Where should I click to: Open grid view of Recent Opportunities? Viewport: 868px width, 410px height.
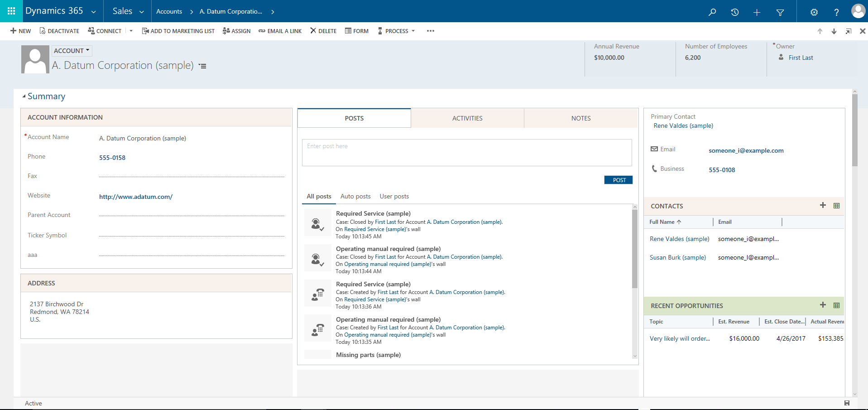pyautogui.click(x=836, y=305)
